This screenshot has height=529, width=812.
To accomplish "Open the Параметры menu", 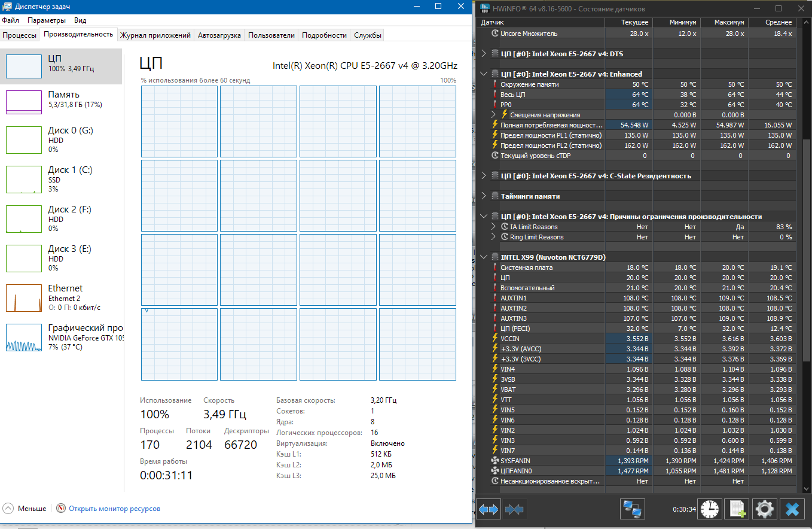I will pos(47,20).
